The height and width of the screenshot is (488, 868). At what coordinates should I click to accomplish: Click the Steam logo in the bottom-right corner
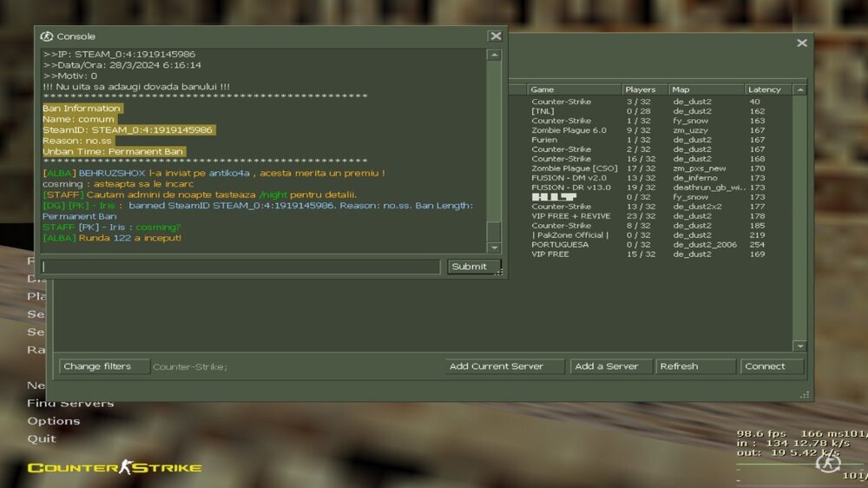pos(827,462)
